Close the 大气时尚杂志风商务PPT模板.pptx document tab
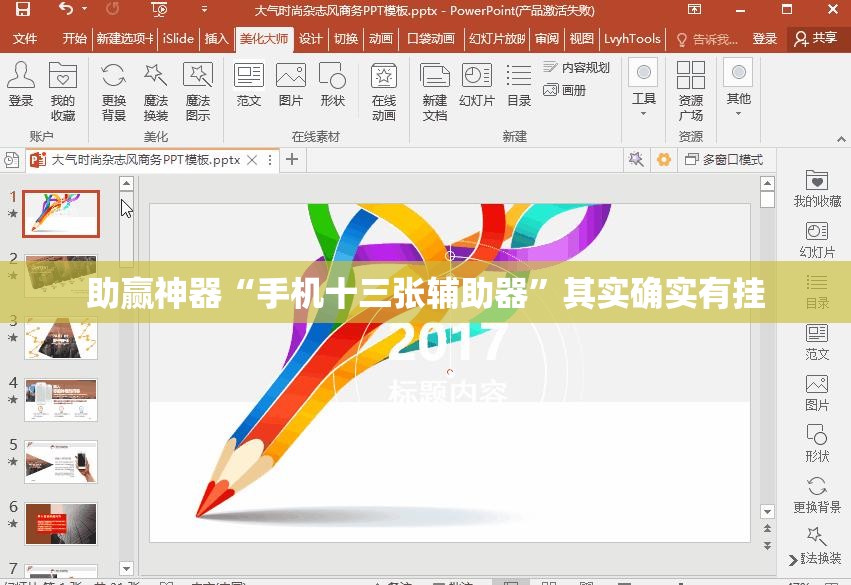This screenshot has height=585, width=851. [252, 160]
